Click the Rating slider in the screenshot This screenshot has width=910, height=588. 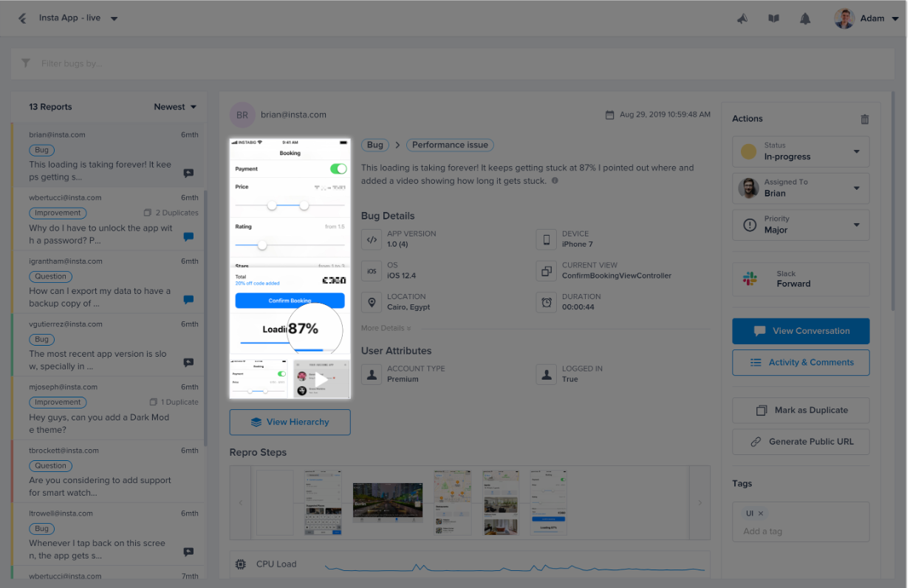pyautogui.click(x=290, y=245)
